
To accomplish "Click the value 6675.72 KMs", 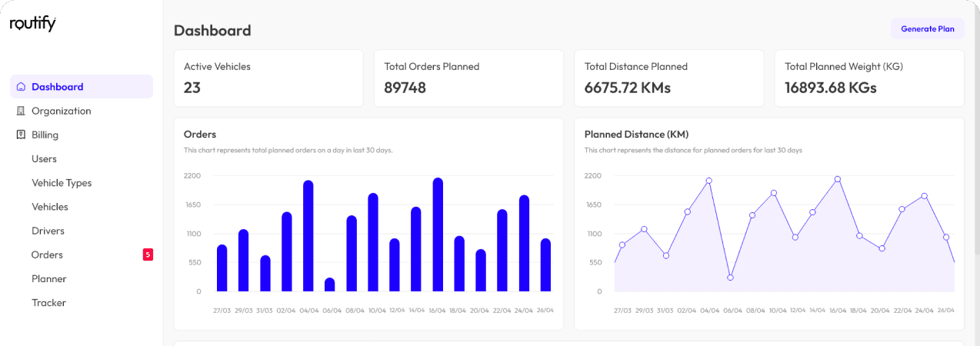I will click(628, 88).
